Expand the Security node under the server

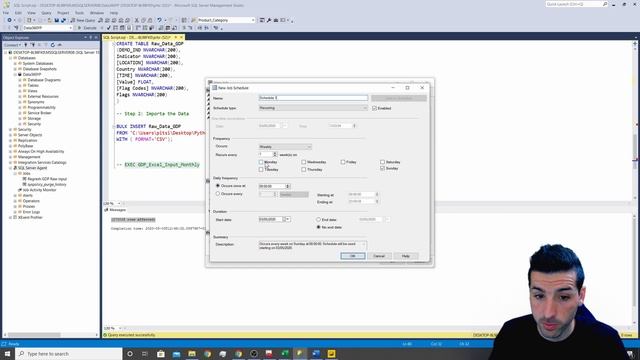pyautogui.click(x=11, y=129)
